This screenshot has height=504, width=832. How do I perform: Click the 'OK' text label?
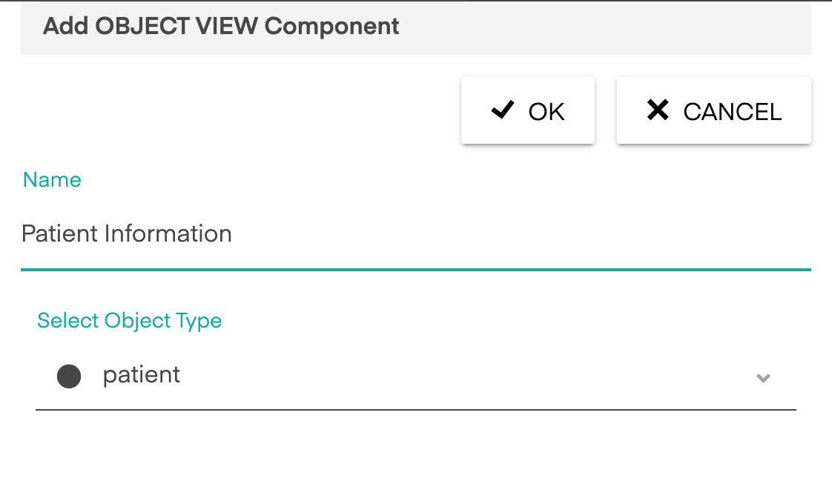[547, 112]
